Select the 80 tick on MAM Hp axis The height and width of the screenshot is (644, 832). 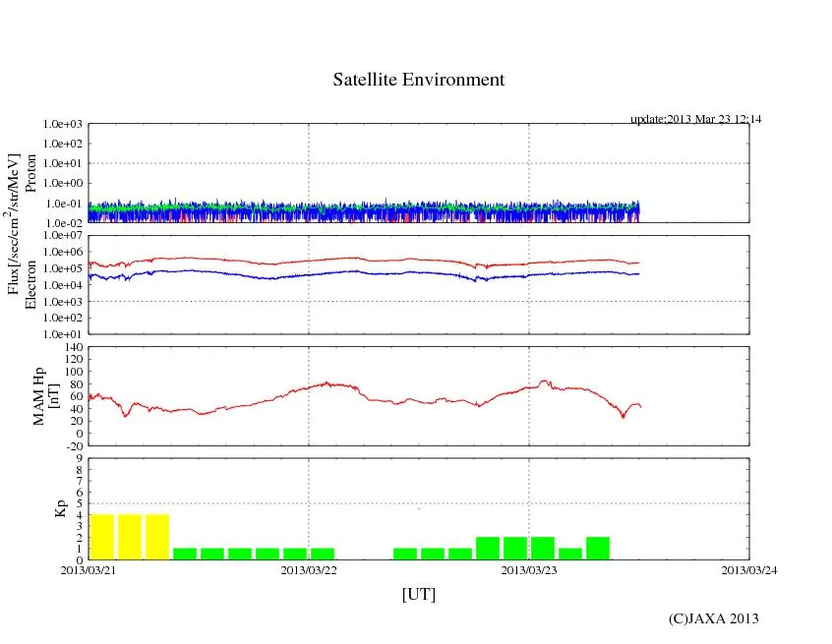tap(77, 384)
